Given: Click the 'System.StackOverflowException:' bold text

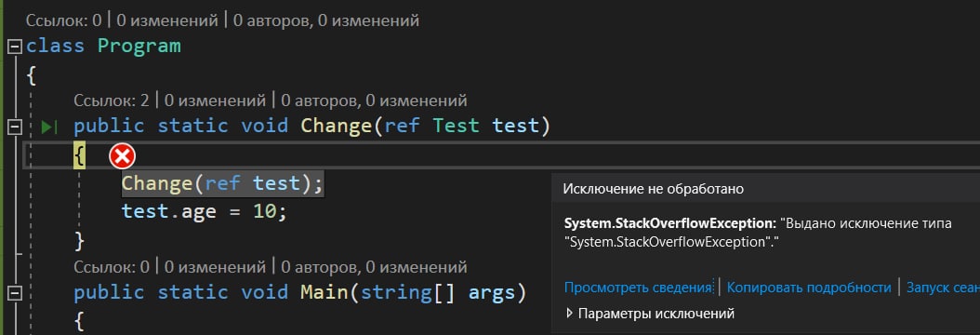Looking at the screenshot, I should (x=670, y=223).
